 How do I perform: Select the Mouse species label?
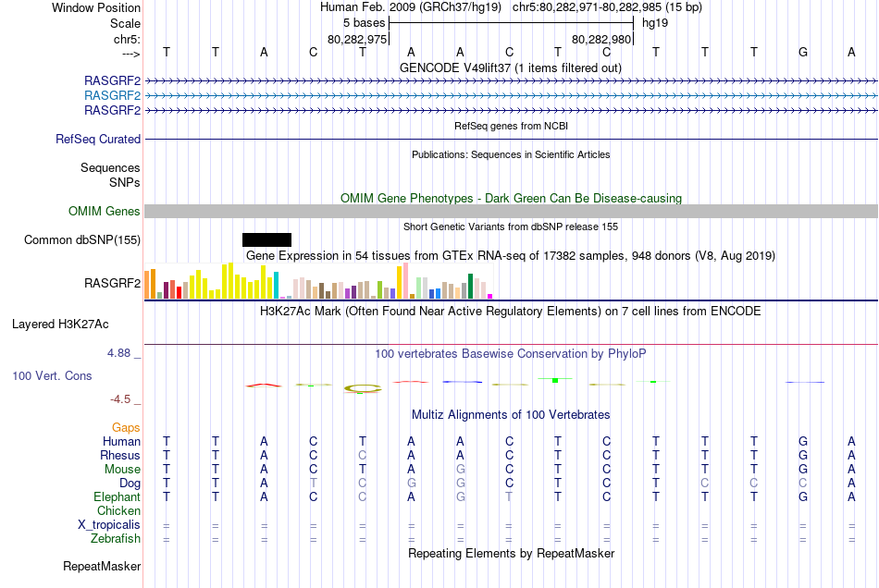(122, 470)
